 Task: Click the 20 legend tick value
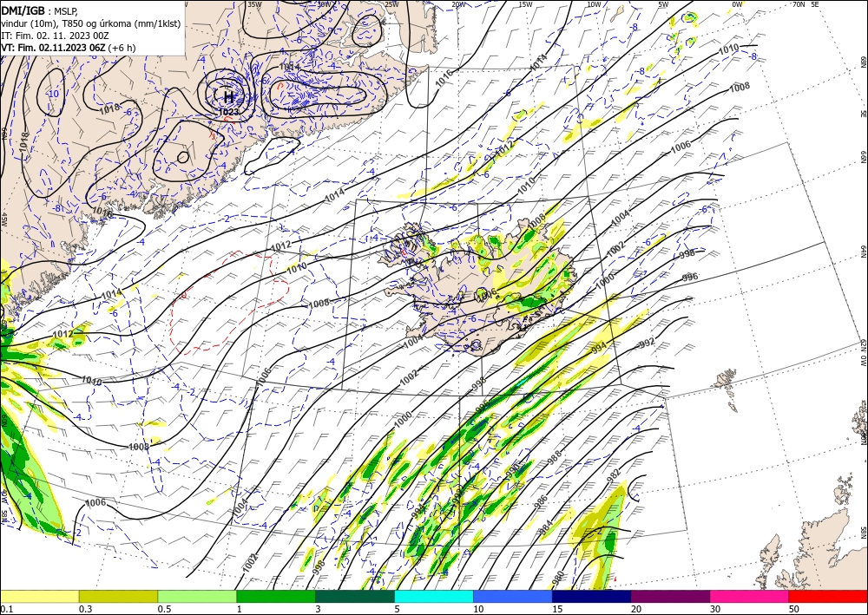pos(636,609)
